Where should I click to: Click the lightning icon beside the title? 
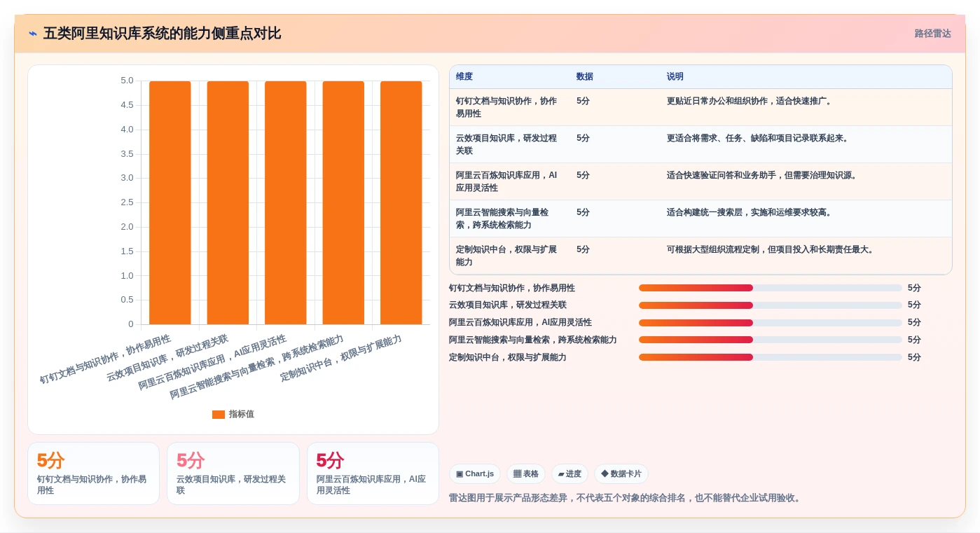pyautogui.click(x=33, y=34)
